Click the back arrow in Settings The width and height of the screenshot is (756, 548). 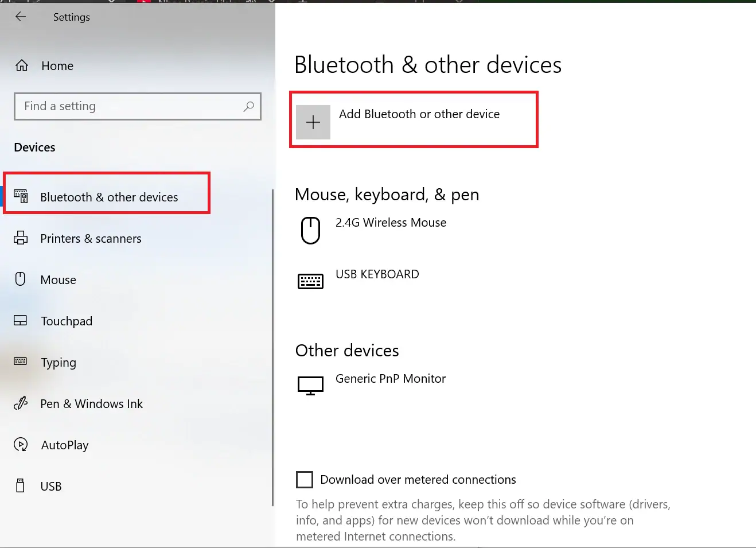point(21,17)
